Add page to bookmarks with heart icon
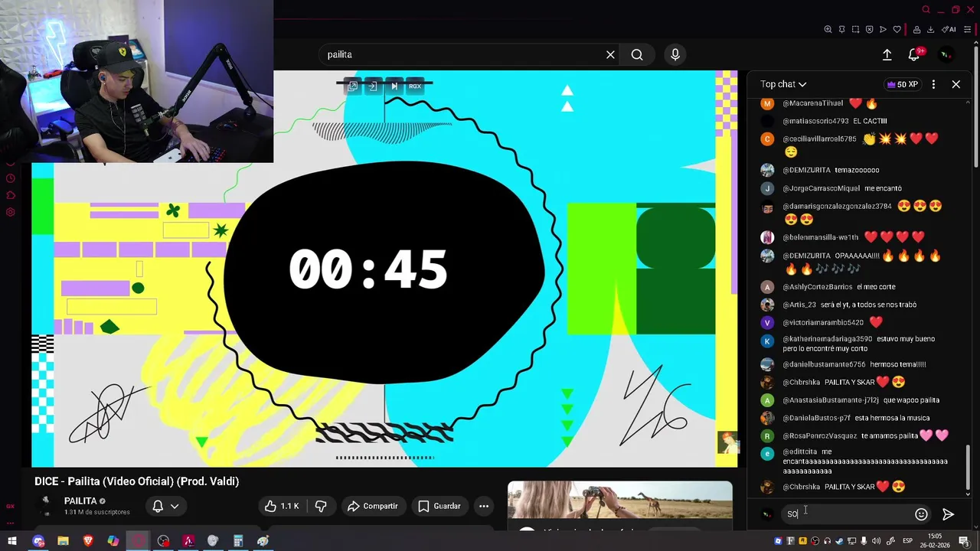This screenshot has height=551, width=980. pyautogui.click(x=897, y=30)
